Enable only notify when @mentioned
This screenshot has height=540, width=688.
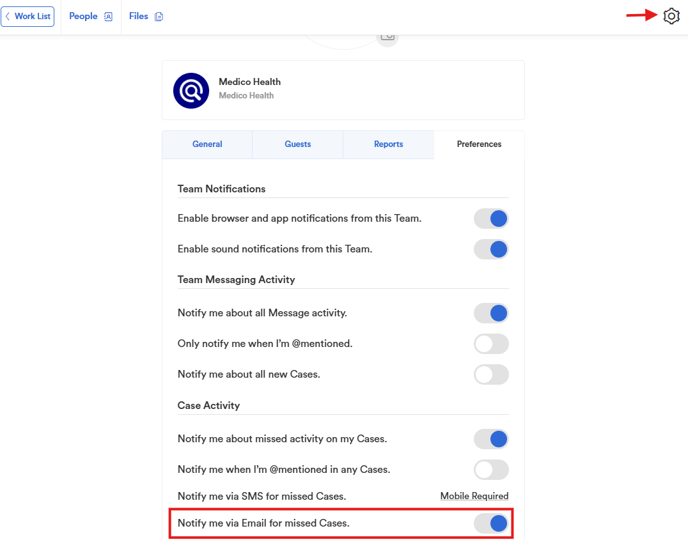click(491, 344)
